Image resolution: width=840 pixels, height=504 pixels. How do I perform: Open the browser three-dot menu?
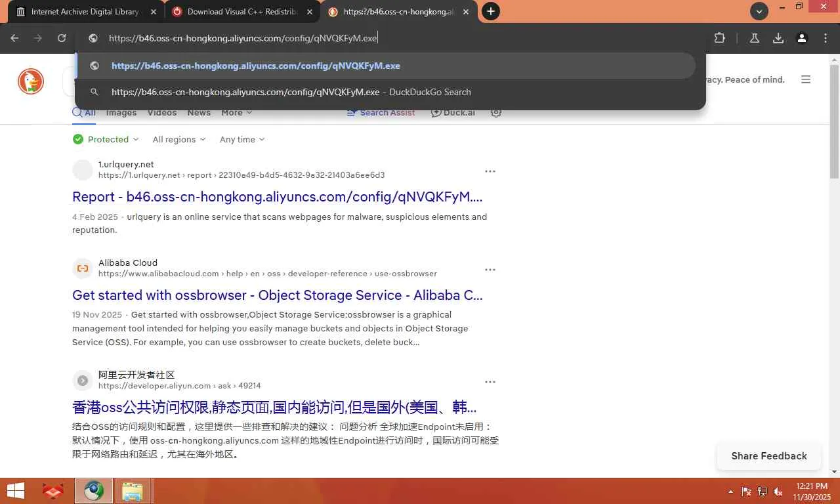826,38
